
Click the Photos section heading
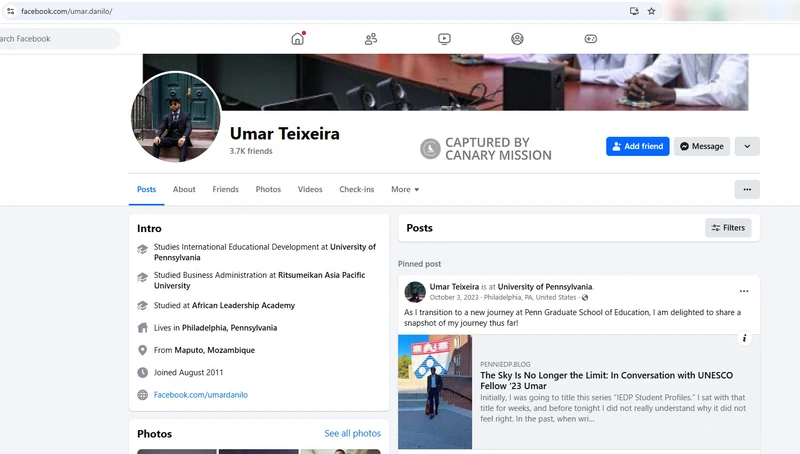click(x=154, y=434)
